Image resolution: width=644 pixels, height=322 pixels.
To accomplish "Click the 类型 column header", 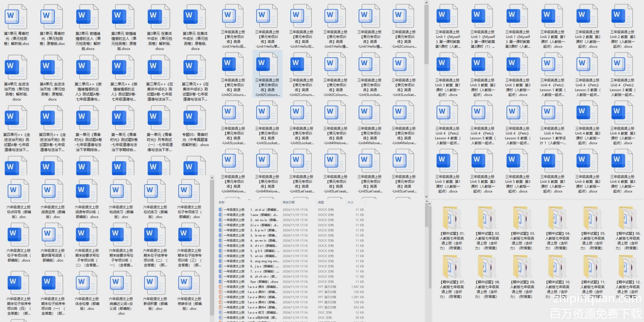I will pyautogui.click(x=321, y=202).
